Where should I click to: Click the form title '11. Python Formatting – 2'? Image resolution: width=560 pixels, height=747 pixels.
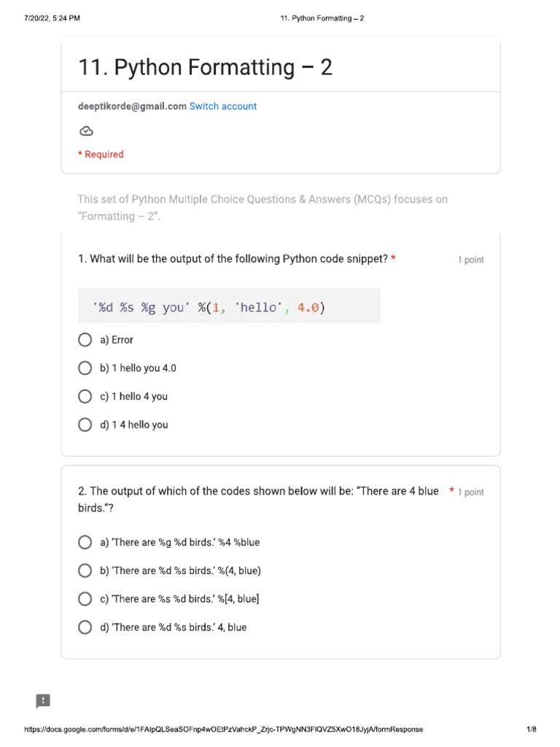tap(205, 67)
